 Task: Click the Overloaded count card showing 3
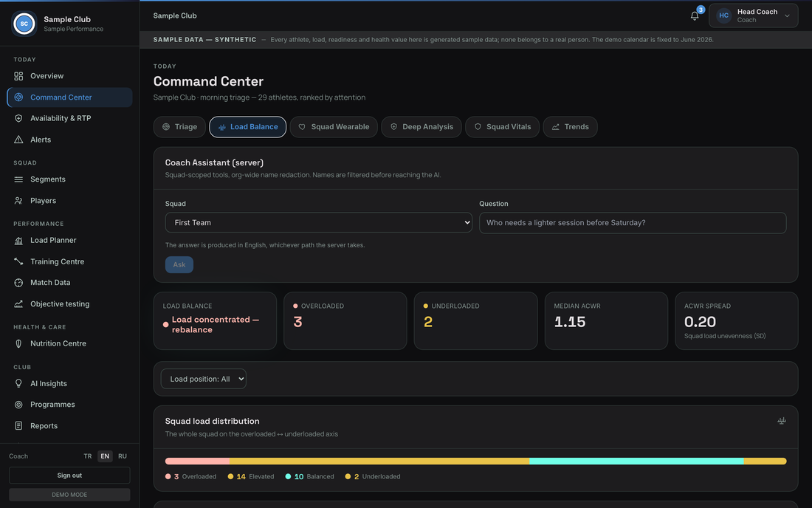tap(345, 320)
